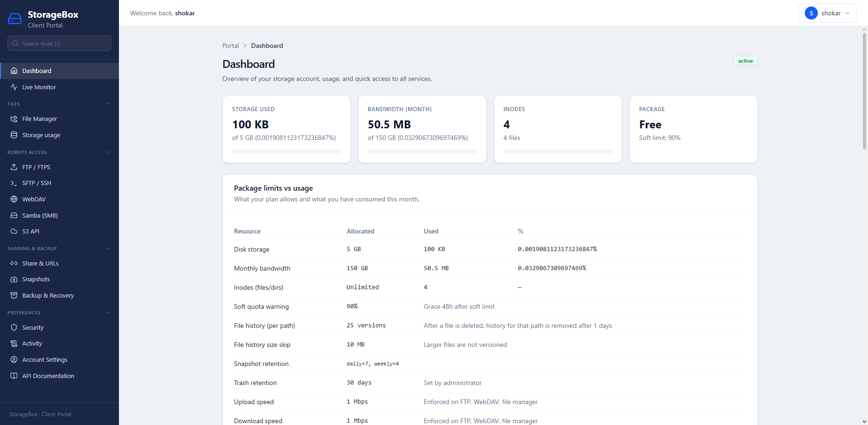Click the Storage Used progress bar
Screen dimensions: 868x425
pos(287,152)
